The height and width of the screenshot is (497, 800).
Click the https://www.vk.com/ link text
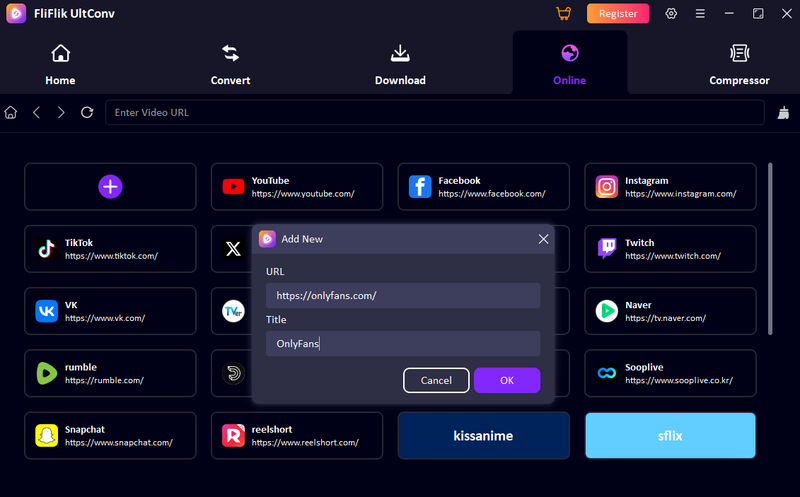pyautogui.click(x=105, y=318)
